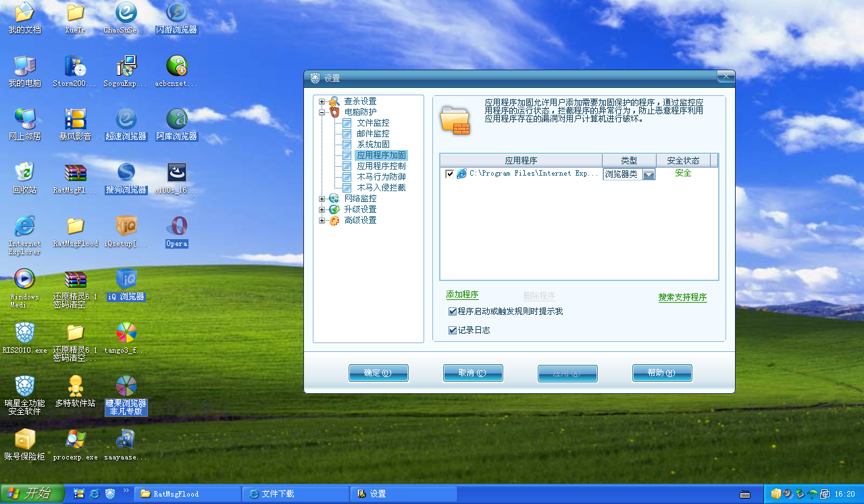
Task: Click IE quick launch icon in taskbar
Action: (x=94, y=494)
